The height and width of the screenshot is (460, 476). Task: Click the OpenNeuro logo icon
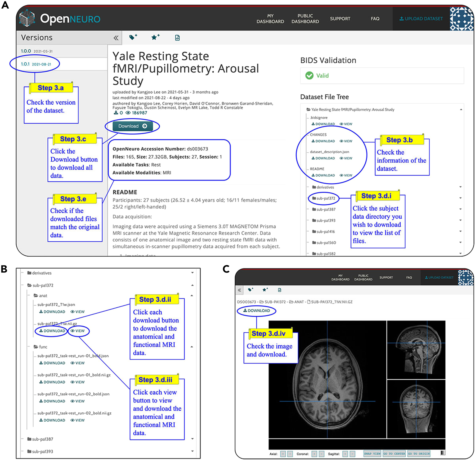[x=27, y=18]
